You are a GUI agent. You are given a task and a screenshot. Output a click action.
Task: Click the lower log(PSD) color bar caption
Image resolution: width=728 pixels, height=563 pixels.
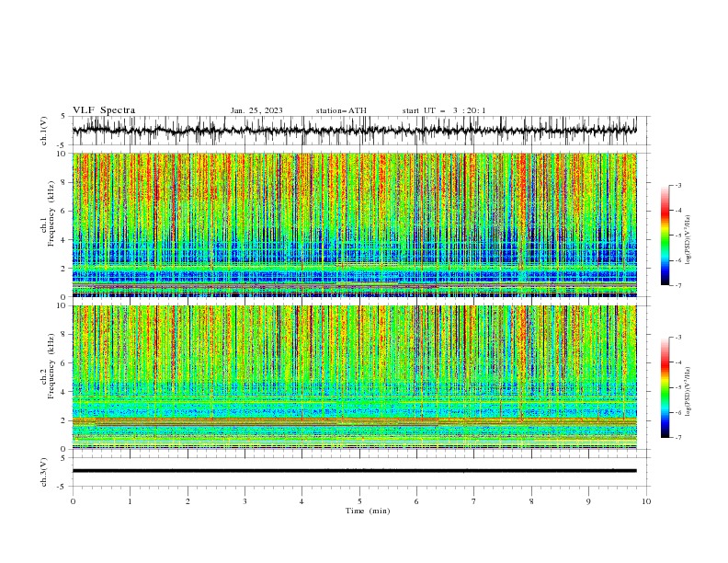click(688, 392)
